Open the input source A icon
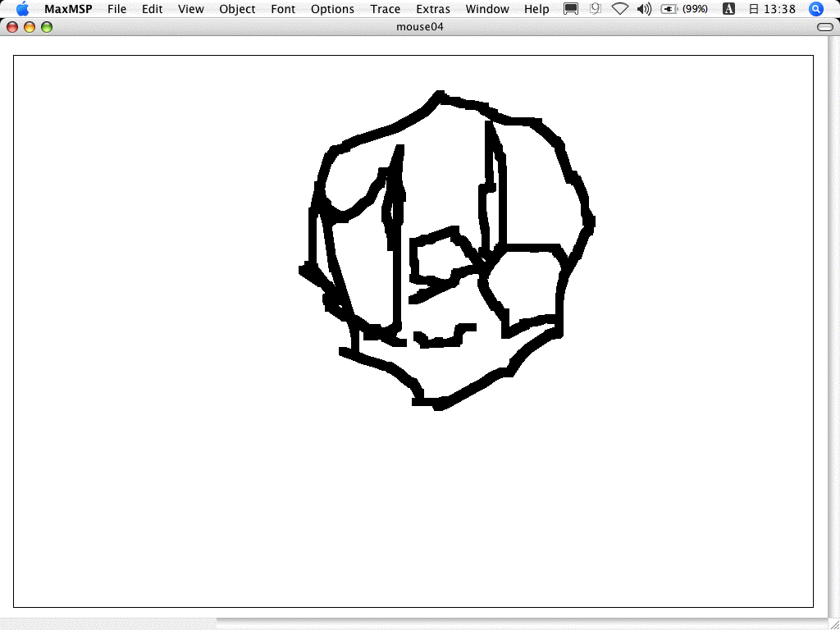Viewport: 840px width, 630px height. pyautogui.click(x=728, y=9)
